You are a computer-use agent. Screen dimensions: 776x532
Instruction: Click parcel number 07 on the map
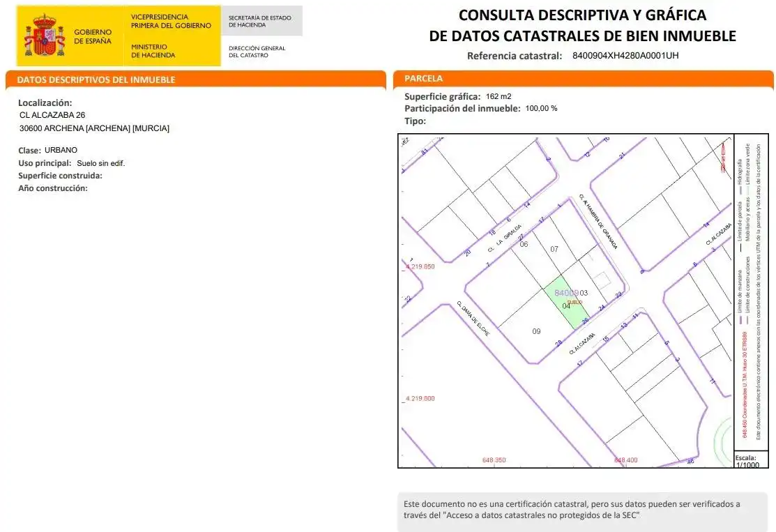pyautogui.click(x=554, y=249)
